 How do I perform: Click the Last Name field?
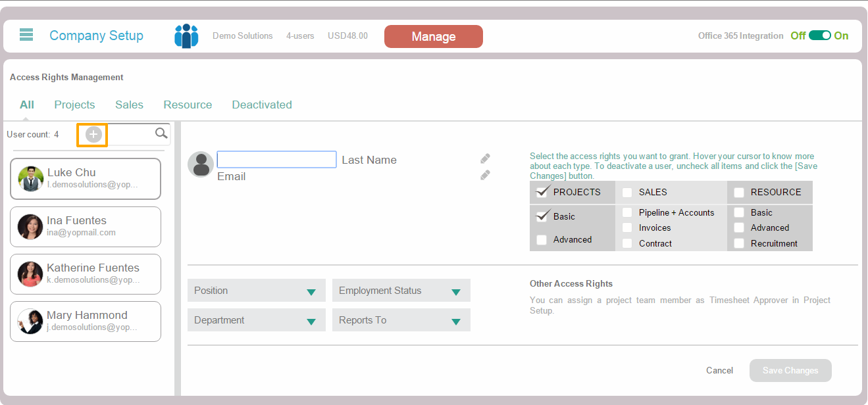(369, 160)
